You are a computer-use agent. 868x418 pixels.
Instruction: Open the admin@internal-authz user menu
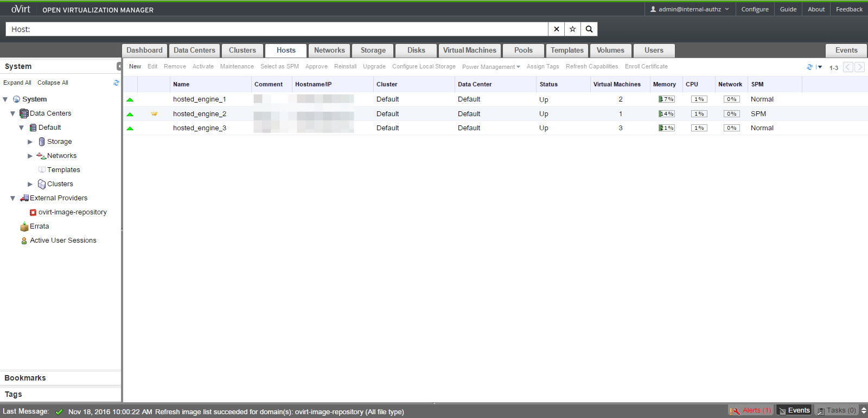690,9
